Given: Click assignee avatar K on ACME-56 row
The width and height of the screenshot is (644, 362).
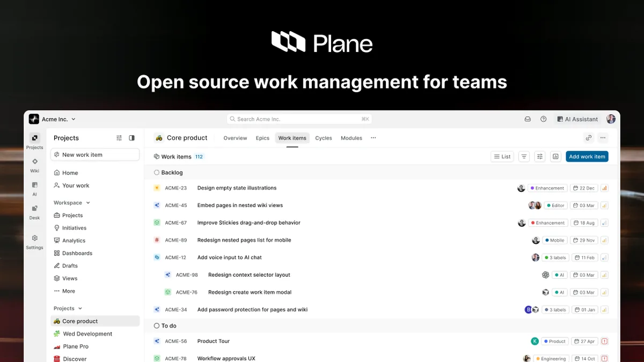Looking at the screenshot, I should 535,341.
